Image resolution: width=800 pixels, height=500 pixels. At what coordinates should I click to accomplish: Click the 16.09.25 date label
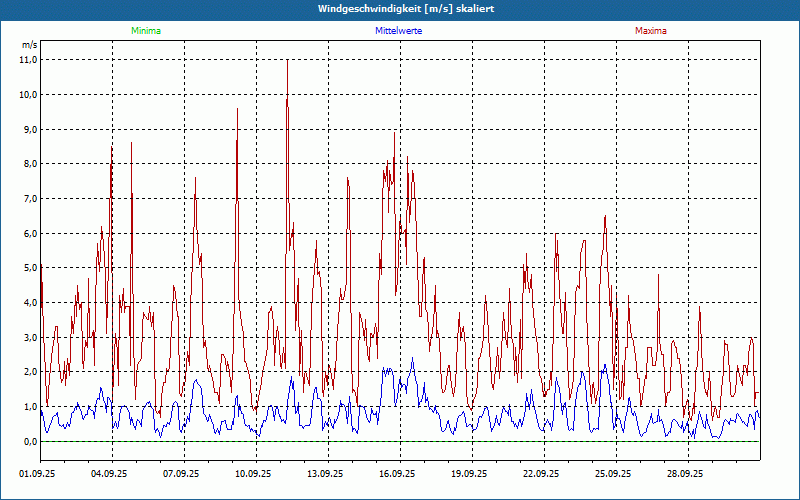[396, 474]
